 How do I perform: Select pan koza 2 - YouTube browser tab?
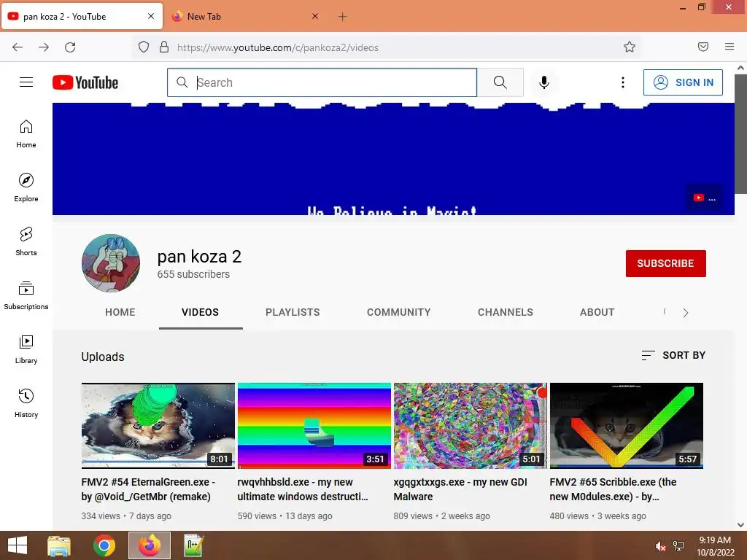(82, 17)
